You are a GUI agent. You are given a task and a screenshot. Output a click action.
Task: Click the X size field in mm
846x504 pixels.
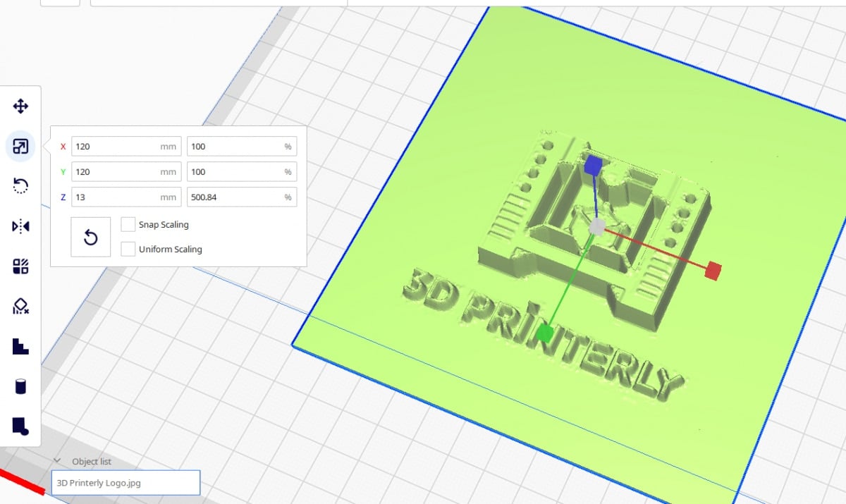(x=126, y=147)
